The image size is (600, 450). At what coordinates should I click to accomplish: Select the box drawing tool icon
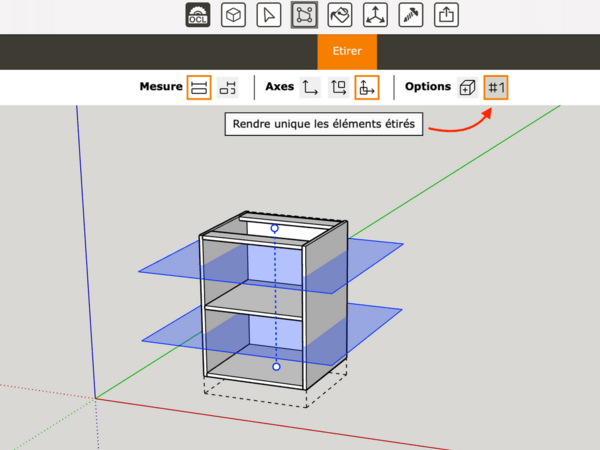(233, 15)
